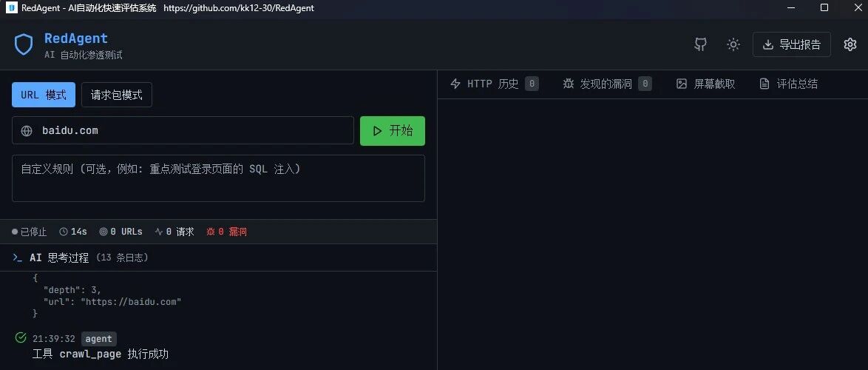Click the 0 请求 status text
Image resolution: width=868 pixels, height=370 pixels.
pos(180,232)
